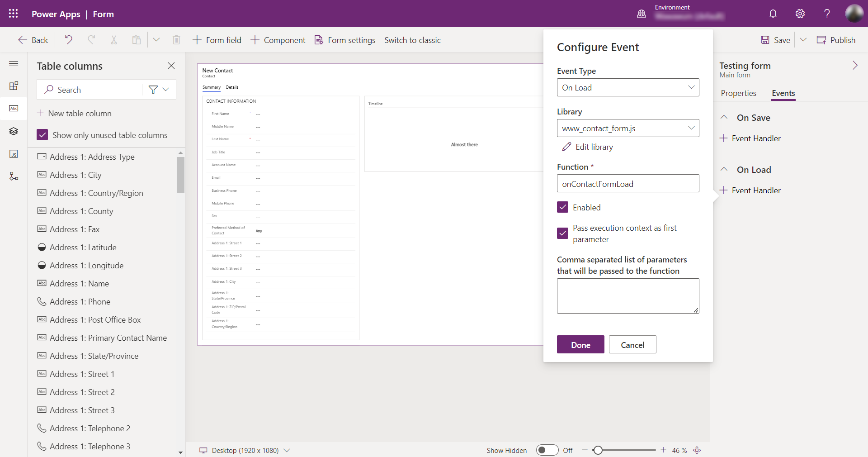The width and height of the screenshot is (868, 457).
Task: Open the tree view panel icon
Action: tap(14, 131)
